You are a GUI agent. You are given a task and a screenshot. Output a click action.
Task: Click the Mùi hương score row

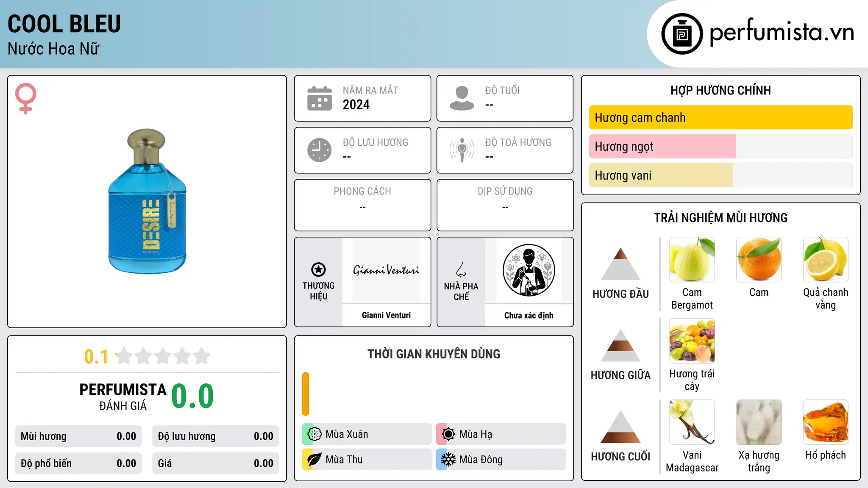(x=78, y=436)
